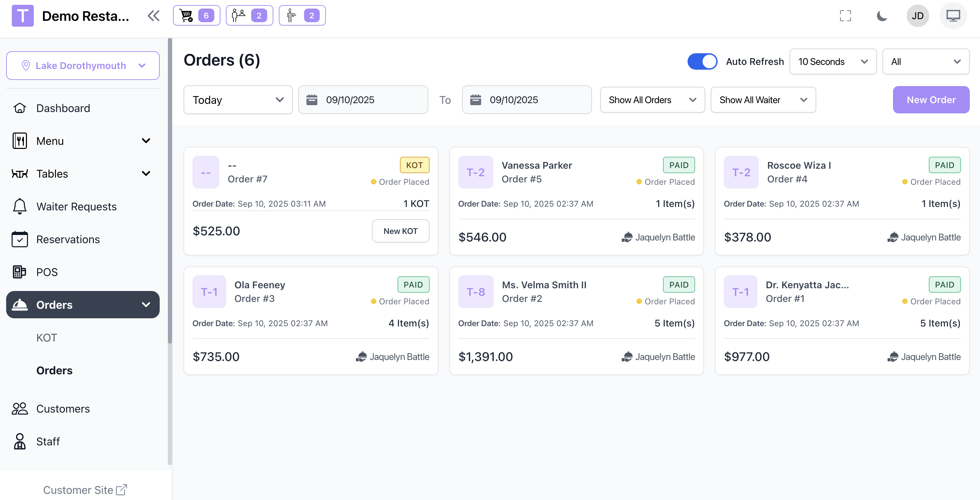The image size is (980, 500).
Task: Switch to dark mode moon icon
Action: pos(881,16)
